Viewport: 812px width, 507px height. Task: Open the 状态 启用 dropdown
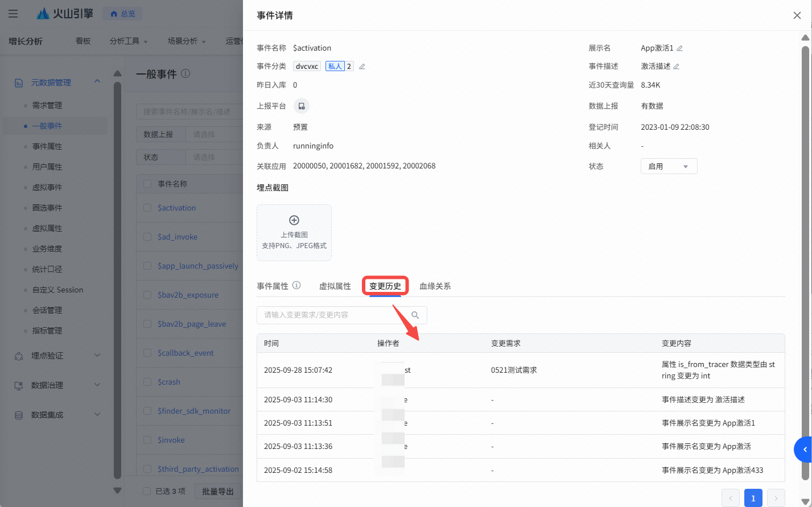point(669,167)
